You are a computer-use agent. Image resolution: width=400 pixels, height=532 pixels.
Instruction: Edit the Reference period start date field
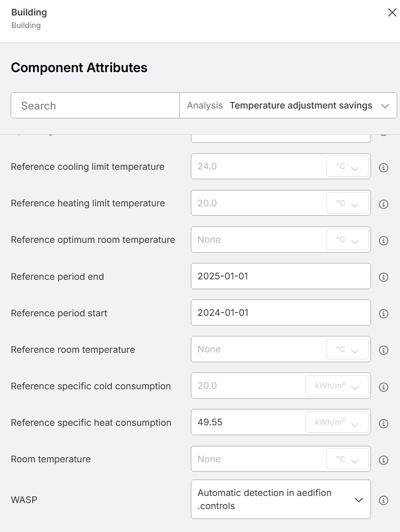coord(281,313)
